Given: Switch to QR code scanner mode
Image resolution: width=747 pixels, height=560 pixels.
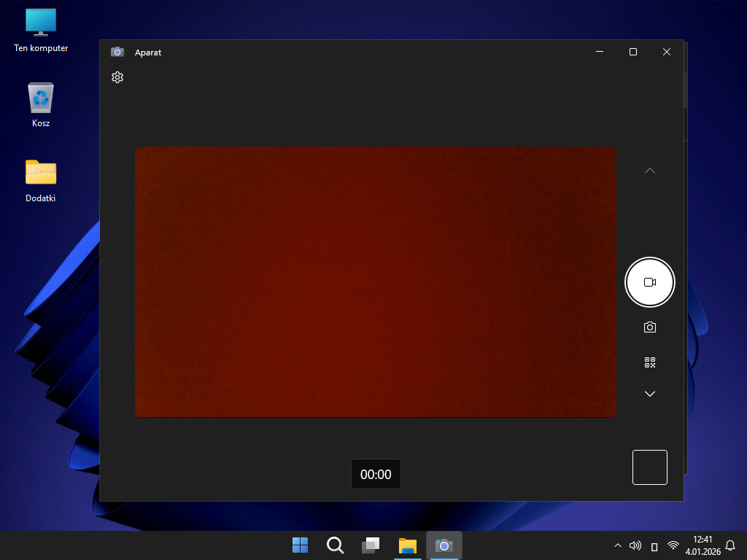Looking at the screenshot, I should click(650, 362).
